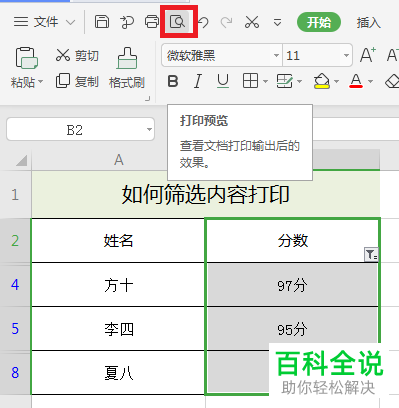Expand the Name Box dropdown arrow
The width and height of the screenshot is (399, 408).
(149, 130)
